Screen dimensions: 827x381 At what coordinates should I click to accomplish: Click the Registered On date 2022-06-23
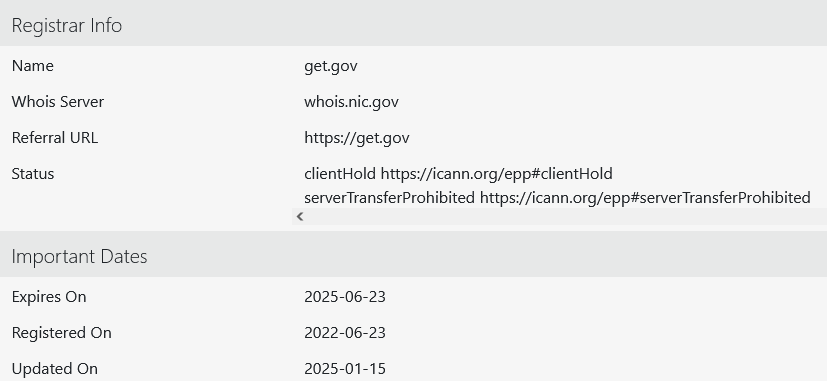tap(345, 333)
